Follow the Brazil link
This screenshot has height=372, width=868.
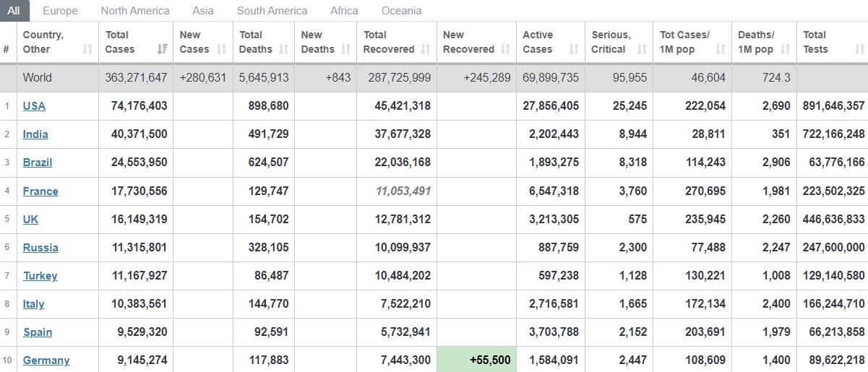38,162
